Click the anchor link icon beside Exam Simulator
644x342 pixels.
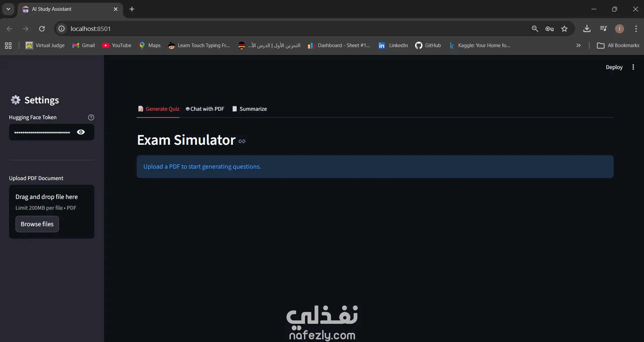click(x=242, y=141)
